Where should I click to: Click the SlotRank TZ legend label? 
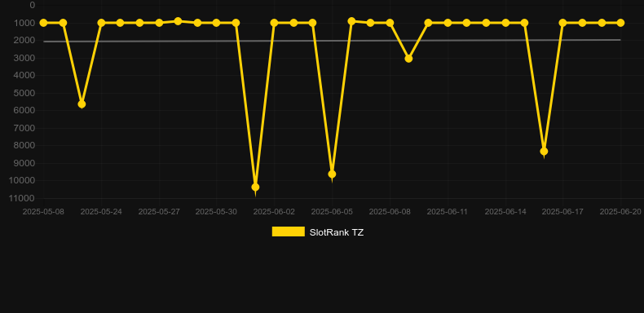pos(337,232)
